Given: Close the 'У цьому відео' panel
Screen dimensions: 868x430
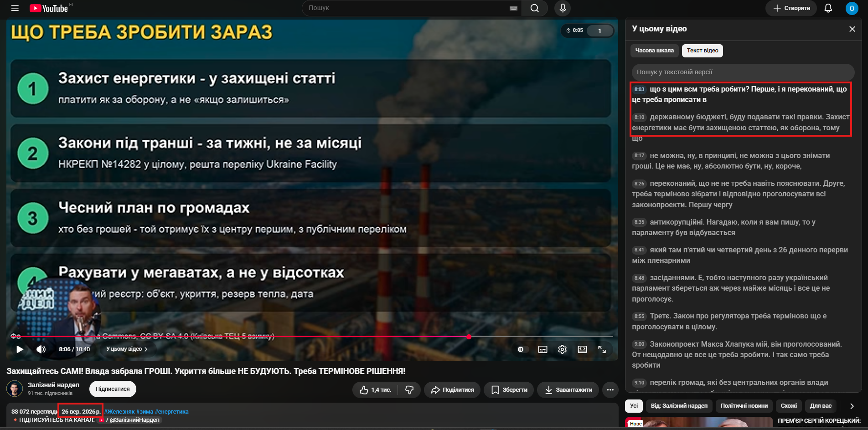Looking at the screenshot, I should pyautogui.click(x=852, y=29).
